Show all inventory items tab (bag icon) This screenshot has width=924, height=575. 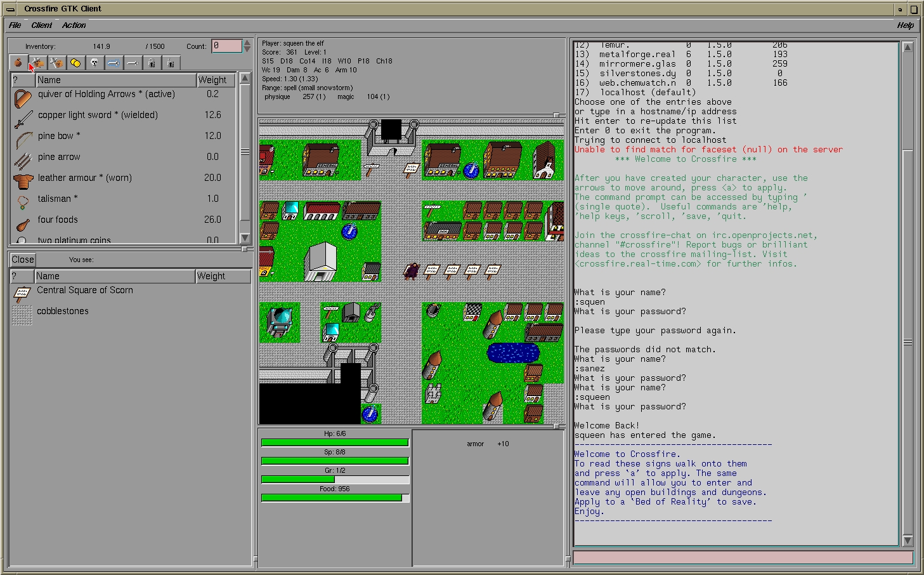18,63
